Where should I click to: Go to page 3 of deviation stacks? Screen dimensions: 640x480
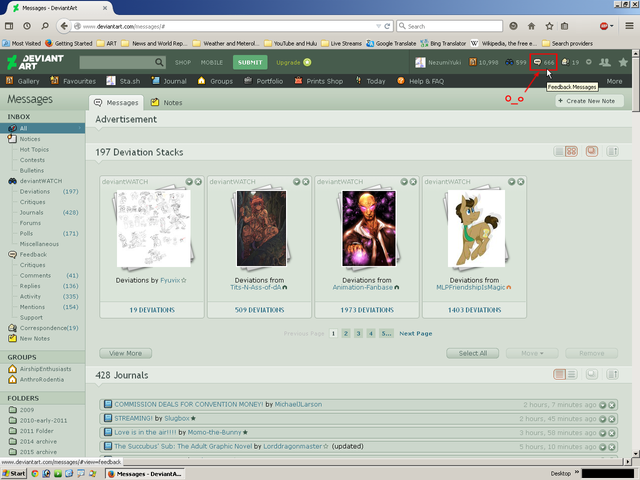(x=358, y=333)
